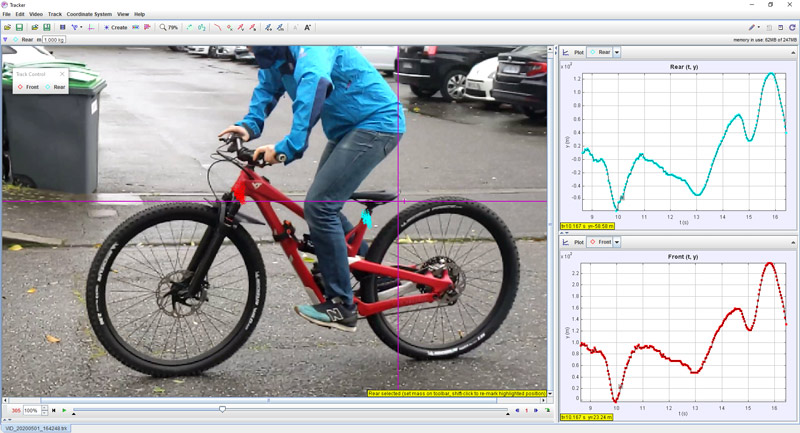The image size is (800, 433).
Task: Toggle show accelerations icon
Action: point(253,28)
